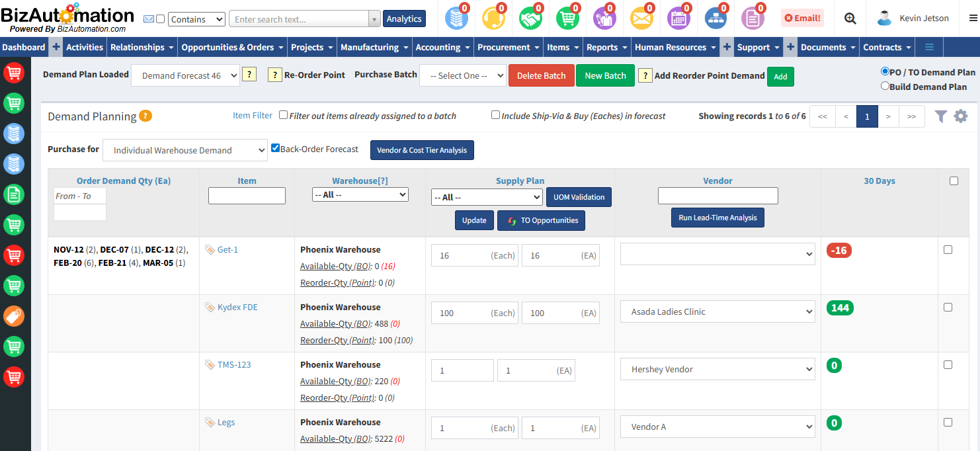This screenshot has height=451, width=980.
Task: Click the plus icon after Dashboard
Action: (56, 47)
